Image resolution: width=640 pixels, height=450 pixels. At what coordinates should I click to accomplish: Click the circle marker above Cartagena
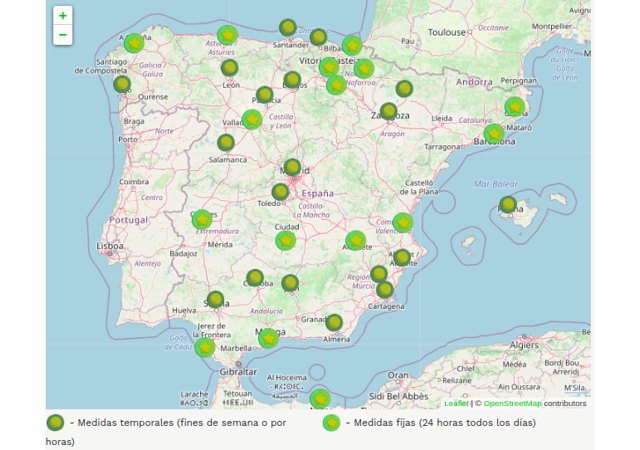[384, 290]
